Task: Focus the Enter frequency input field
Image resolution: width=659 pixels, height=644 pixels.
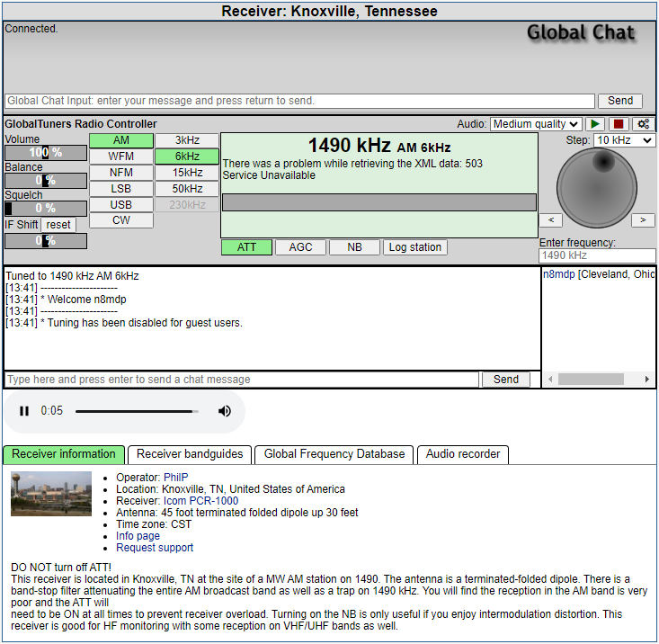Action: tap(597, 255)
